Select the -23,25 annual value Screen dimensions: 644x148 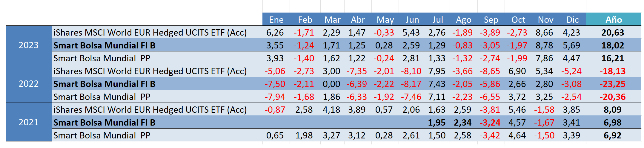click(x=612, y=84)
